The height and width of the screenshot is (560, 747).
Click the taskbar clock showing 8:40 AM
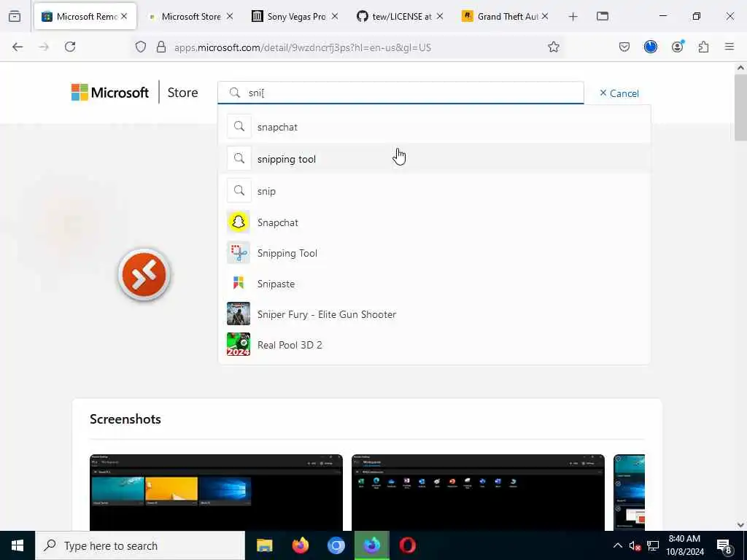(x=684, y=545)
